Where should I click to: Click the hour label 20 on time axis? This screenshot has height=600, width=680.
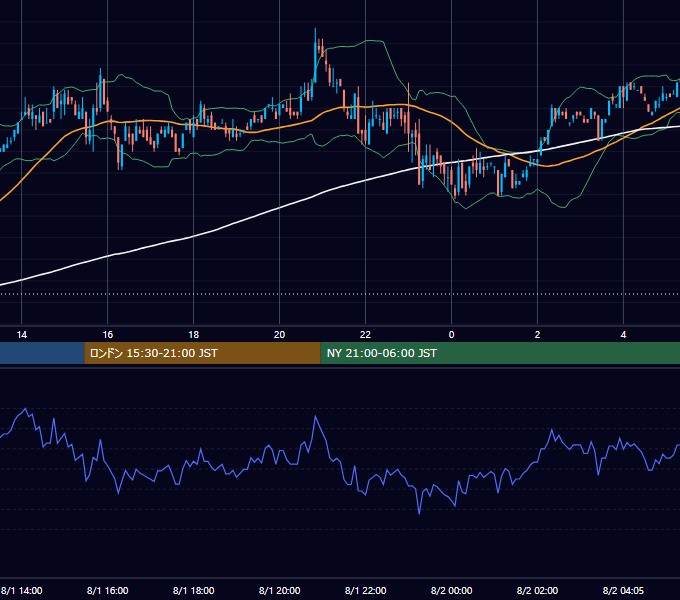(279, 335)
